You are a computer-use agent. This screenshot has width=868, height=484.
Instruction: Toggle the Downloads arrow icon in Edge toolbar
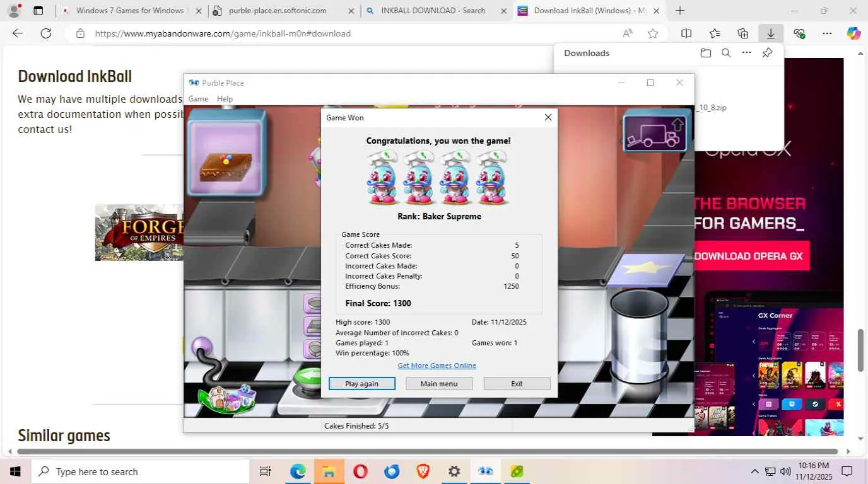pos(771,33)
